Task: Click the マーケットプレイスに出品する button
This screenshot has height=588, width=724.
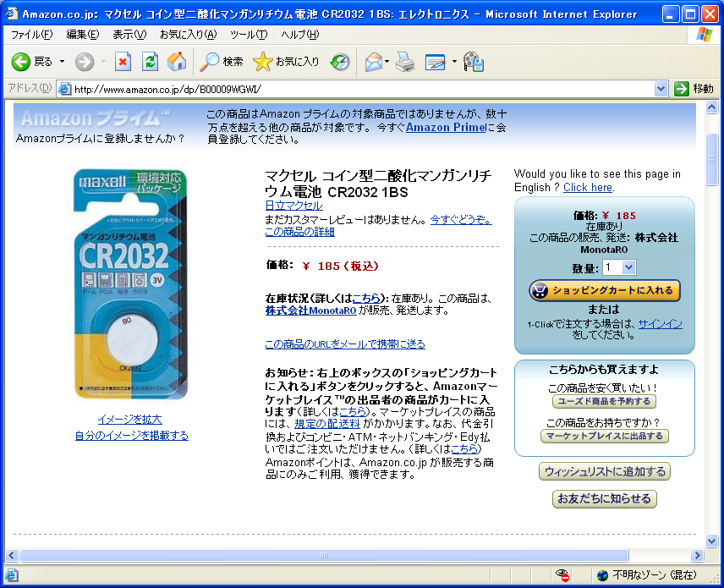Action: 605,436
